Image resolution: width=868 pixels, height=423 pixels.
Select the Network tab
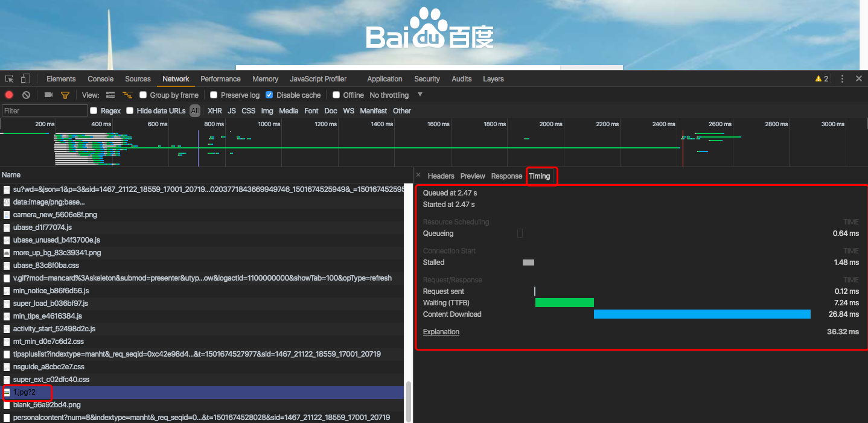(x=176, y=79)
